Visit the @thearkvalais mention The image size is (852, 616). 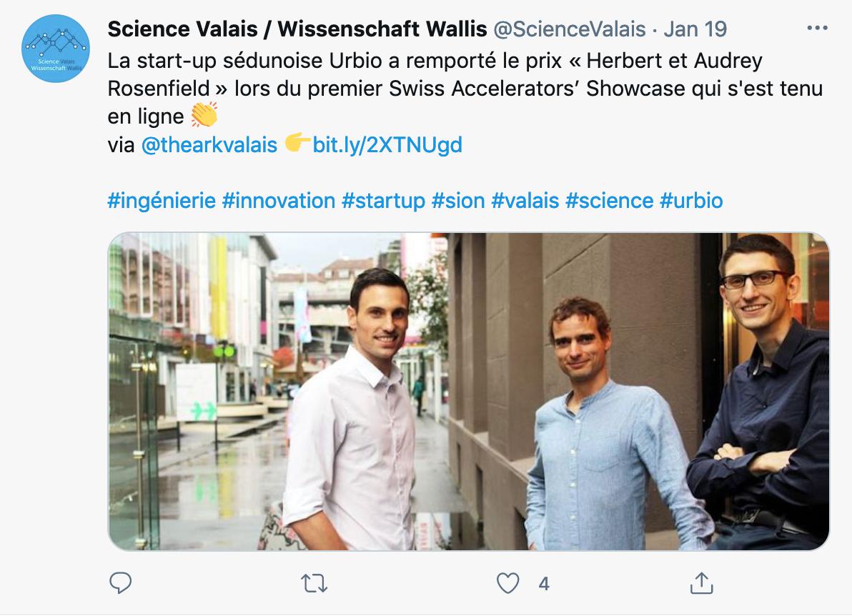(209, 145)
